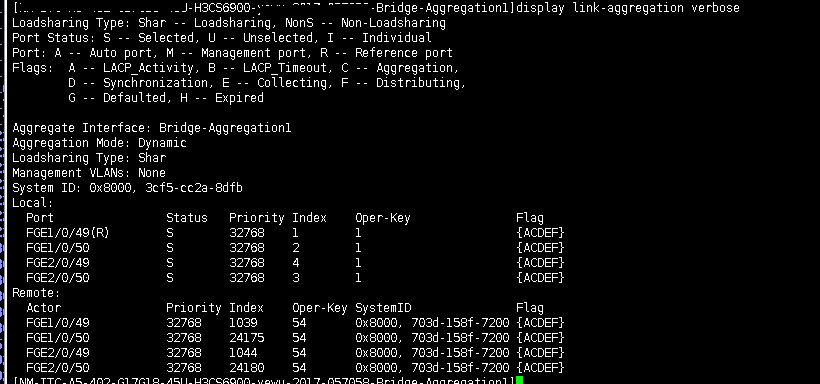The image size is (820, 384).
Task: Click remote actor FGE2/0/49 under Remote
Action: (x=58, y=353)
